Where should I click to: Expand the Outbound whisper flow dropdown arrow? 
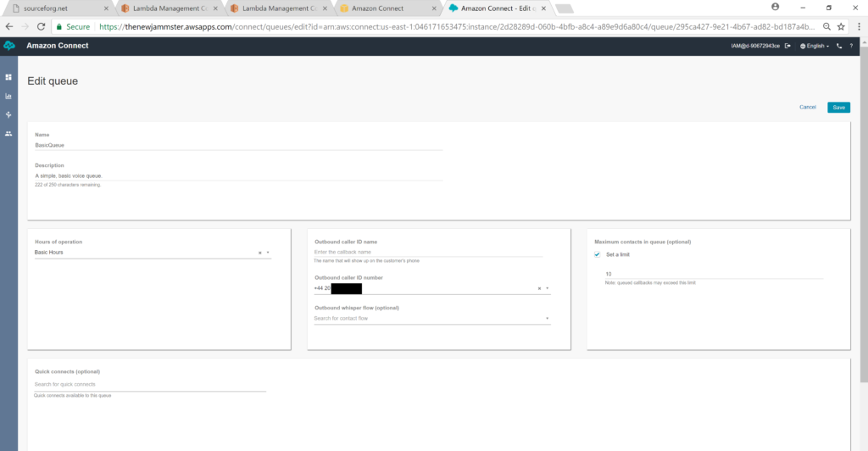click(548, 318)
